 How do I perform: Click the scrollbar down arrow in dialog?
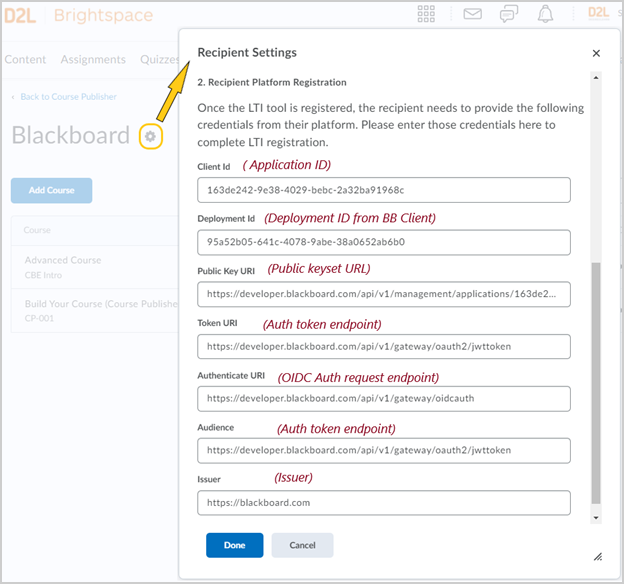pyautogui.click(x=596, y=518)
